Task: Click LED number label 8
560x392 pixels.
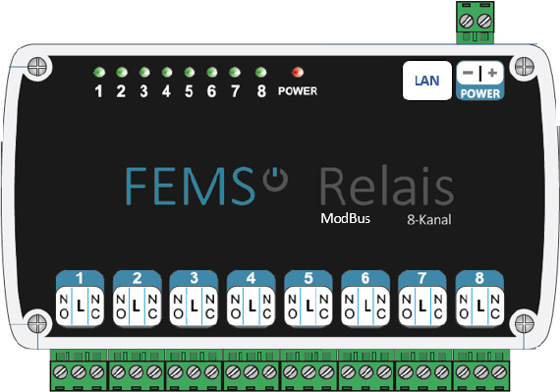Action: pos(261,91)
